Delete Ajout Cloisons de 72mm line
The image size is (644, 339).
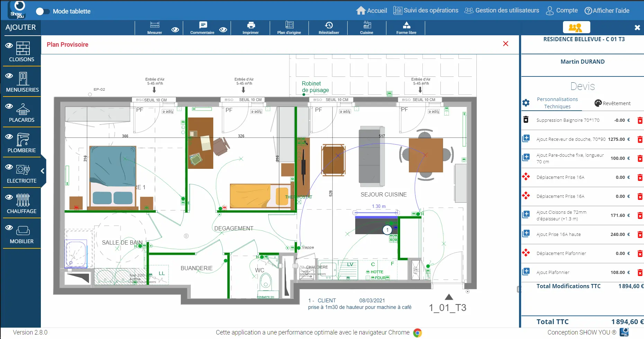640,216
